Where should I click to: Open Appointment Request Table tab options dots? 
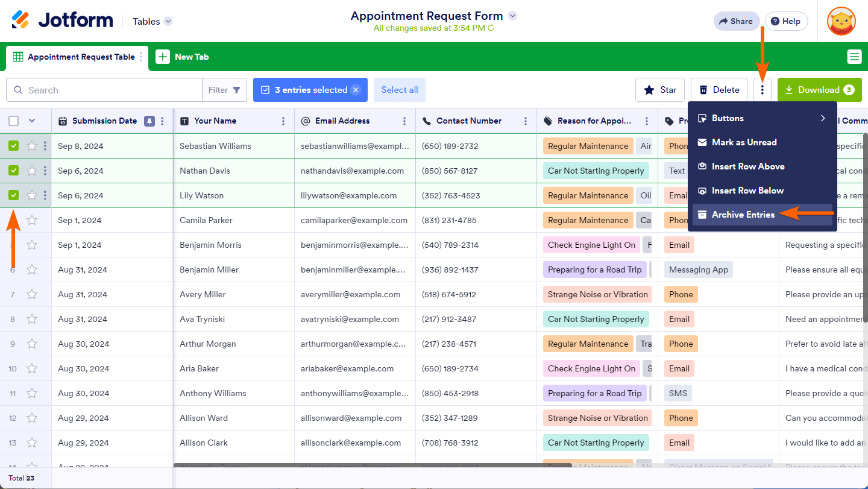pyautogui.click(x=141, y=57)
